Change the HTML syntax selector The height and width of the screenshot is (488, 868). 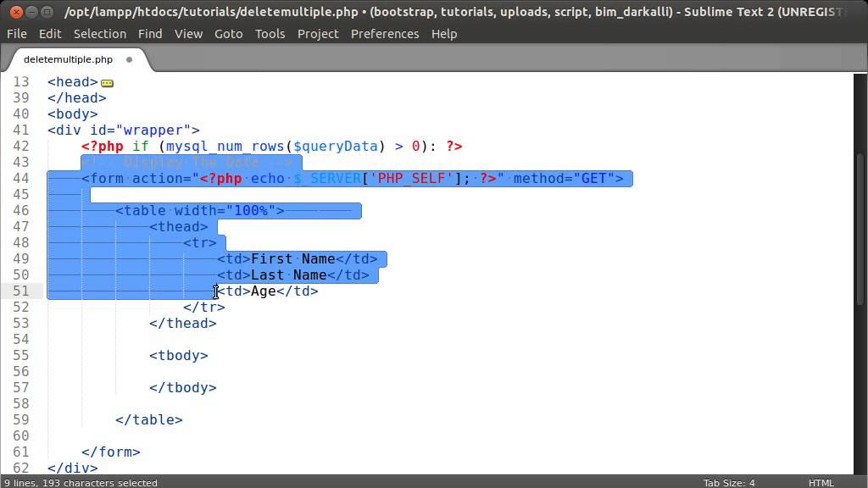tap(821, 482)
